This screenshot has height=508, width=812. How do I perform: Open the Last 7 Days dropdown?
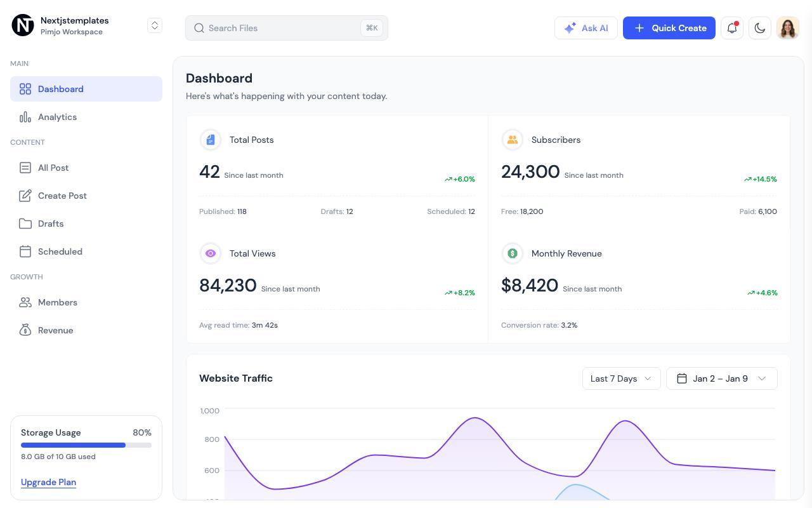tap(622, 378)
